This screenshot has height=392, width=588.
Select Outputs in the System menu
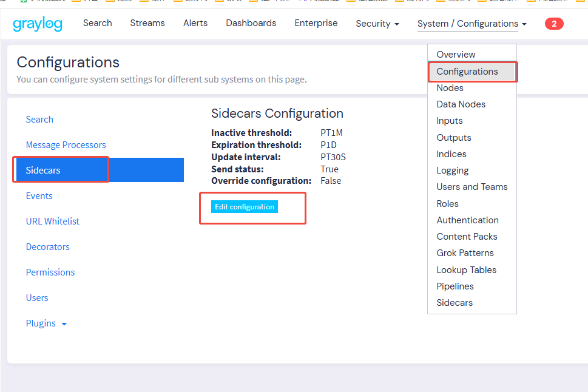click(x=454, y=138)
